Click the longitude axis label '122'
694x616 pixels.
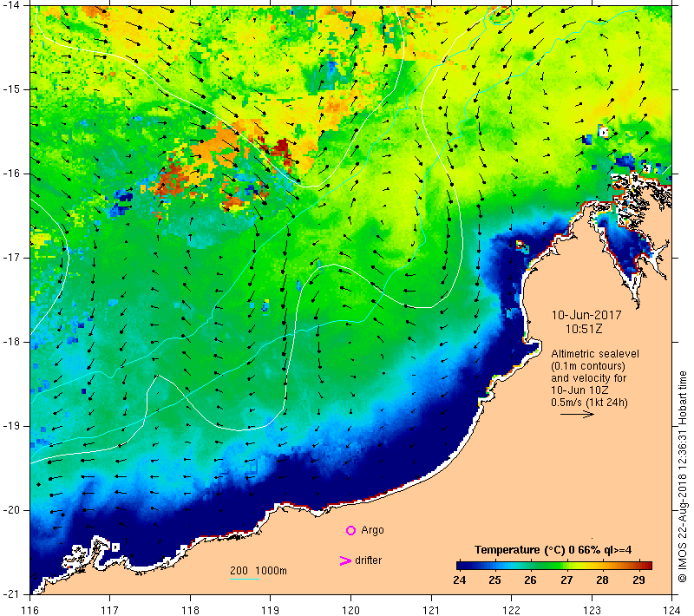512,610
